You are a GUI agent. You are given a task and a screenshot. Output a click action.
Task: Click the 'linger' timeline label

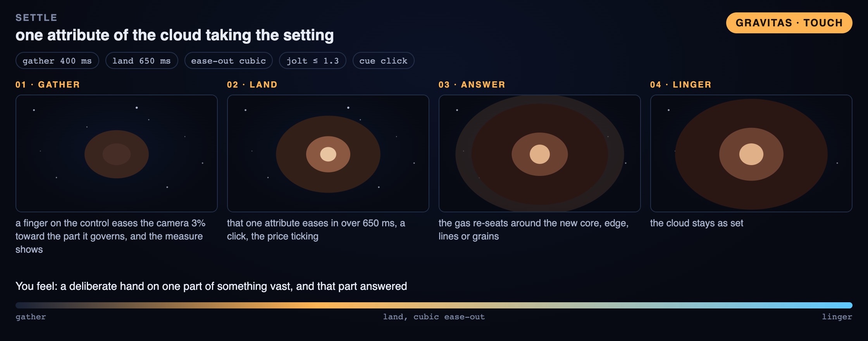tap(837, 317)
